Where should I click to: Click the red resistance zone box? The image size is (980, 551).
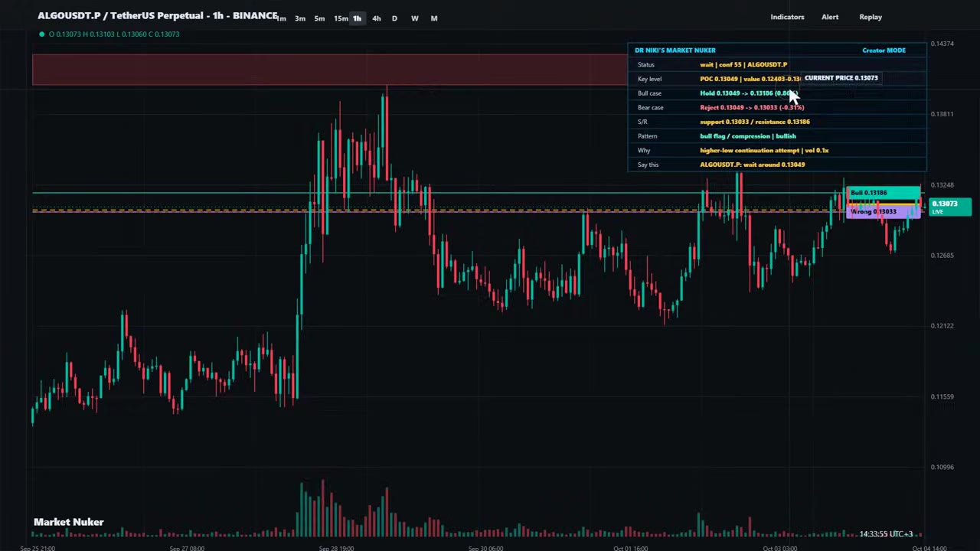pos(329,70)
